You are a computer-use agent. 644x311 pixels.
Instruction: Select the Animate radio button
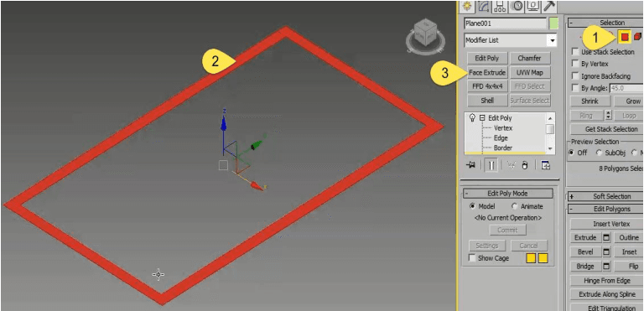pos(514,206)
